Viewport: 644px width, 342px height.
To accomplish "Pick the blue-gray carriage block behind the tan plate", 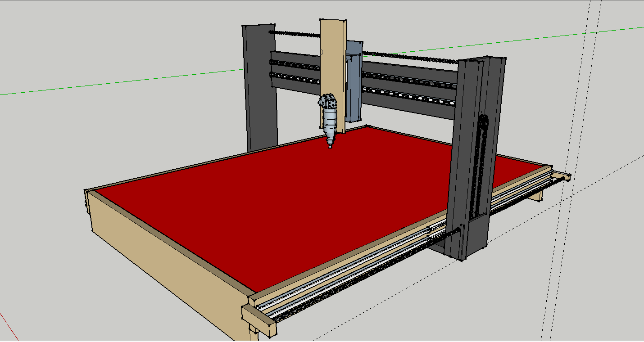I will coord(354,81).
